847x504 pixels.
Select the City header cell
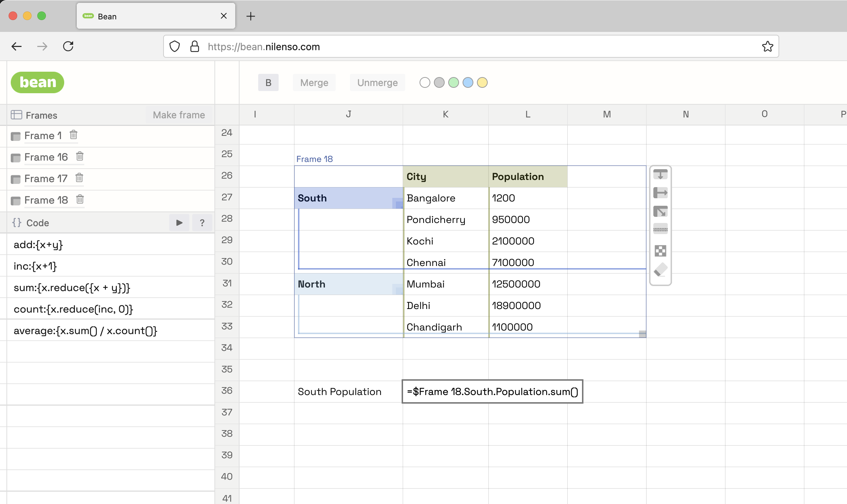(446, 176)
